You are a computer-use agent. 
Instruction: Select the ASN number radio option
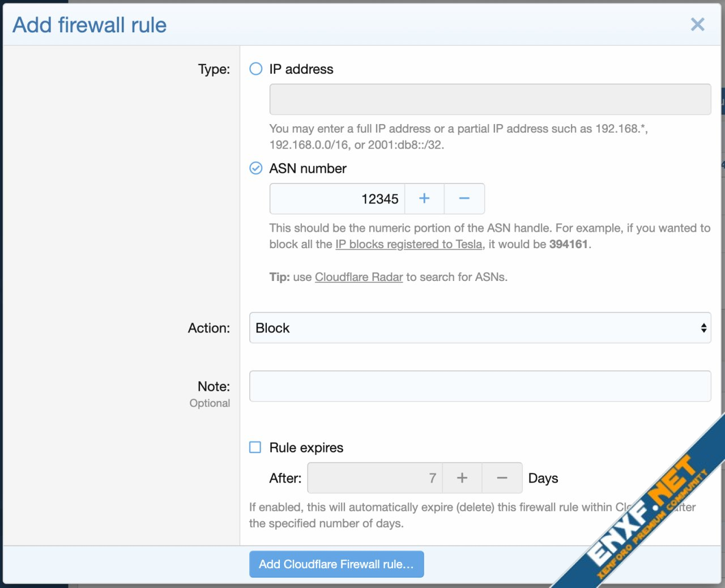pyautogui.click(x=256, y=168)
